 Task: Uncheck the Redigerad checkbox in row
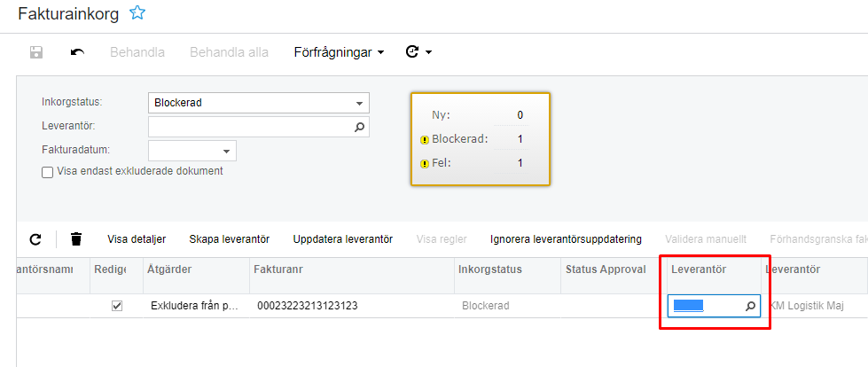[117, 306]
